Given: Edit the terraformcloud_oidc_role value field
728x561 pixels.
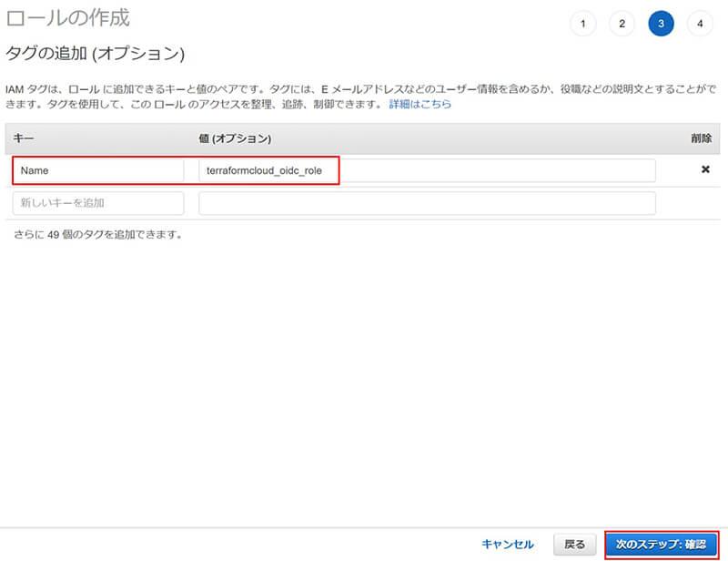Looking at the screenshot, I should click(427, 170).
